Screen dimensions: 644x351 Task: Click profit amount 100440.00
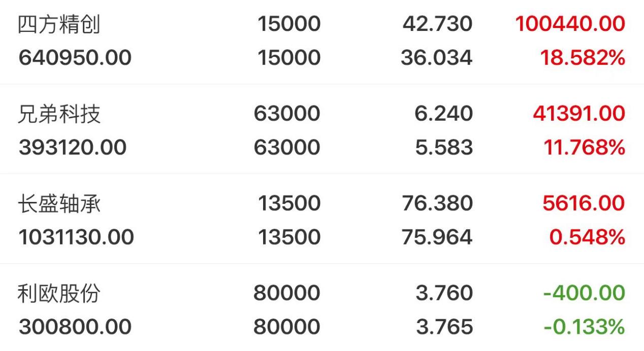(x=570, y=24)
